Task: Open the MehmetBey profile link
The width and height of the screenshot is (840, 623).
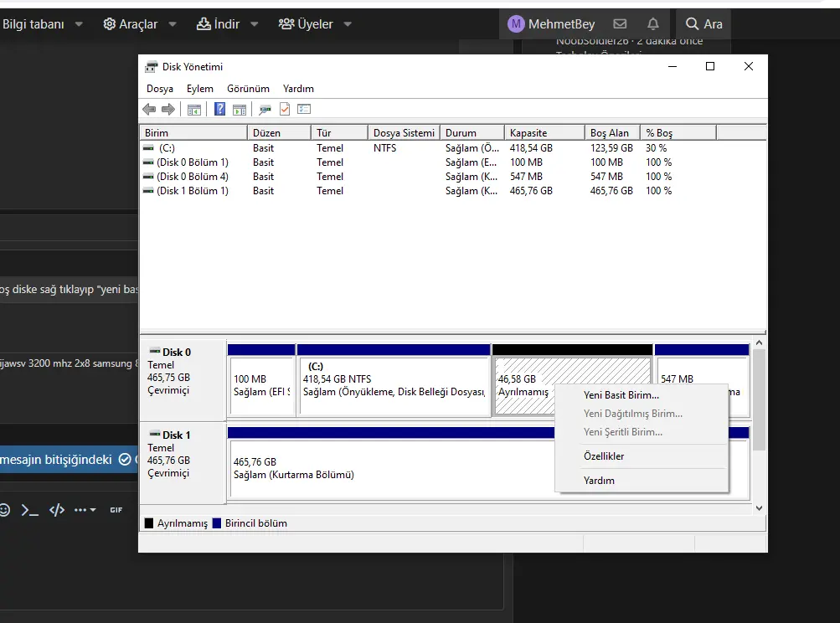Action: pyautogui.click(x=551, y=24)
